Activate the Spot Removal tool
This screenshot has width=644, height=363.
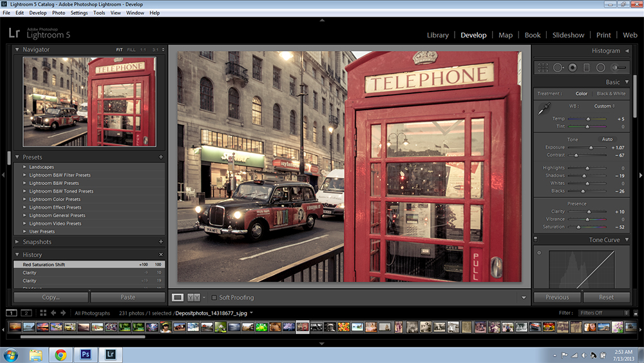558,67
